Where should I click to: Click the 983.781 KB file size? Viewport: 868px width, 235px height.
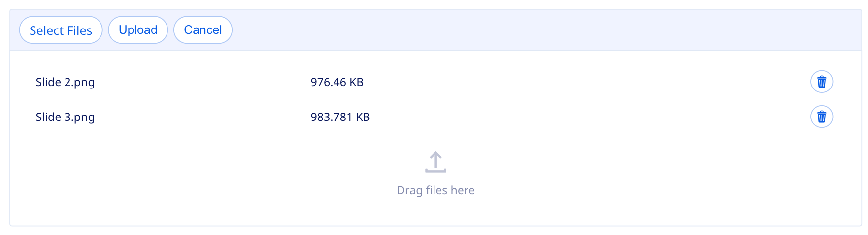pos(340,117)
